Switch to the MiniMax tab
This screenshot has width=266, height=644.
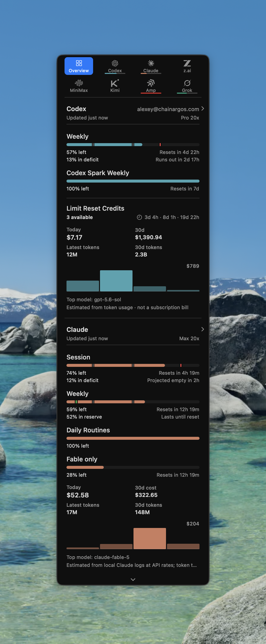click(x=79, y=86)
